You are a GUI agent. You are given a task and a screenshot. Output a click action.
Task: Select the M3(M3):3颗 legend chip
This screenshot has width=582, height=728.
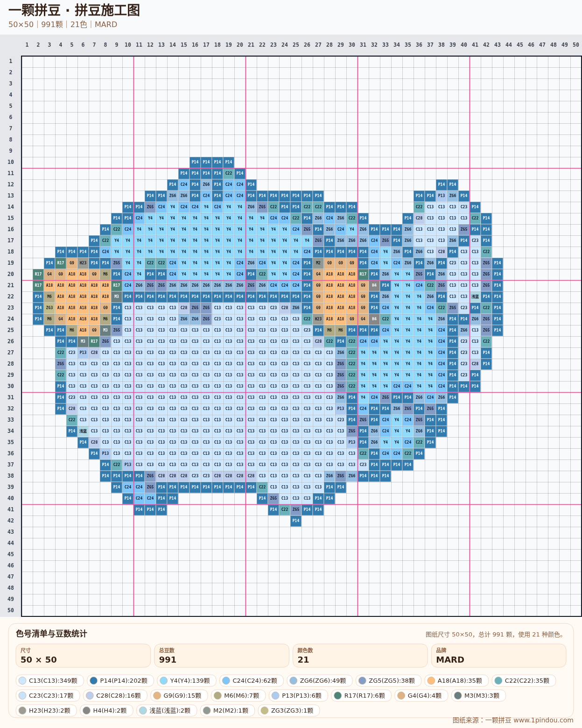pos(478,695)
